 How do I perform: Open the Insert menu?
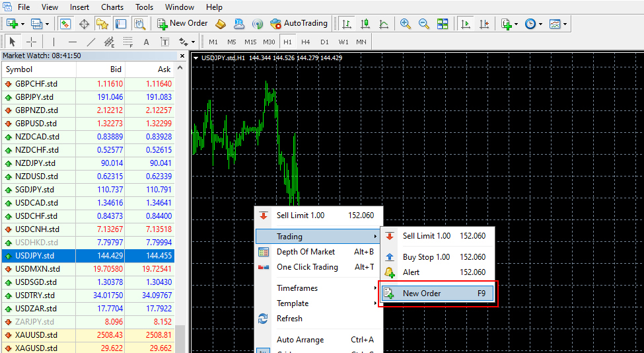pyautogui.click(x=80, y=7)
